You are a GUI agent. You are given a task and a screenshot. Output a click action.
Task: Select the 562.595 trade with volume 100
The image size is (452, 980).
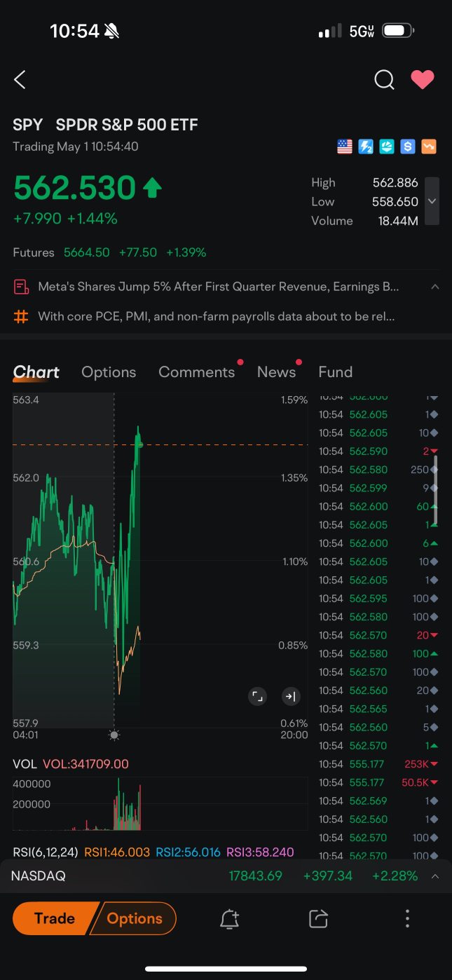pos(378,599)
